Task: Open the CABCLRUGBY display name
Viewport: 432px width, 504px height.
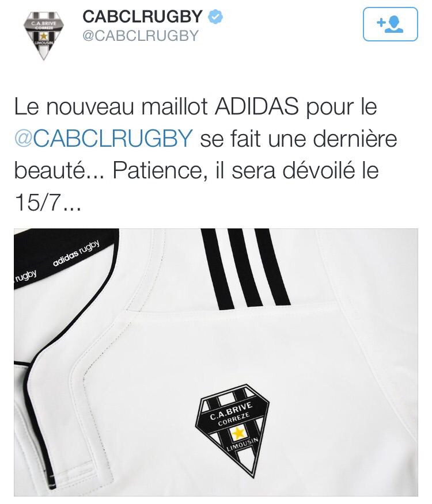Action: click(143, 16)
